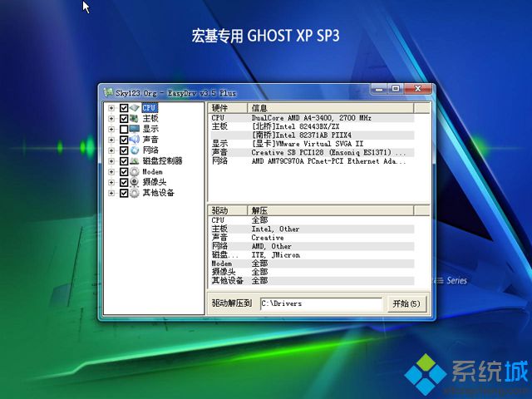Expand the 显示 tree node
Image resolution: width=532 pixels, height=399 pixels.
111,129
